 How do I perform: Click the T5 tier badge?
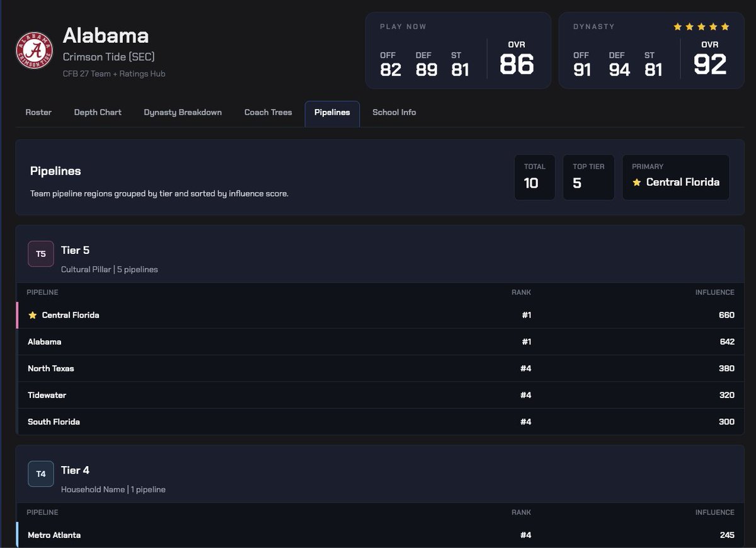point(41,254)
